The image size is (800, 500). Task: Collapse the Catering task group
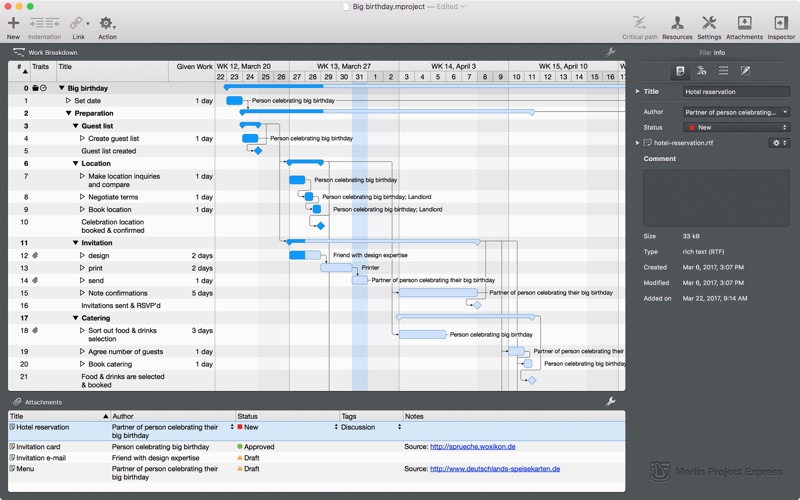coord(76,318)
